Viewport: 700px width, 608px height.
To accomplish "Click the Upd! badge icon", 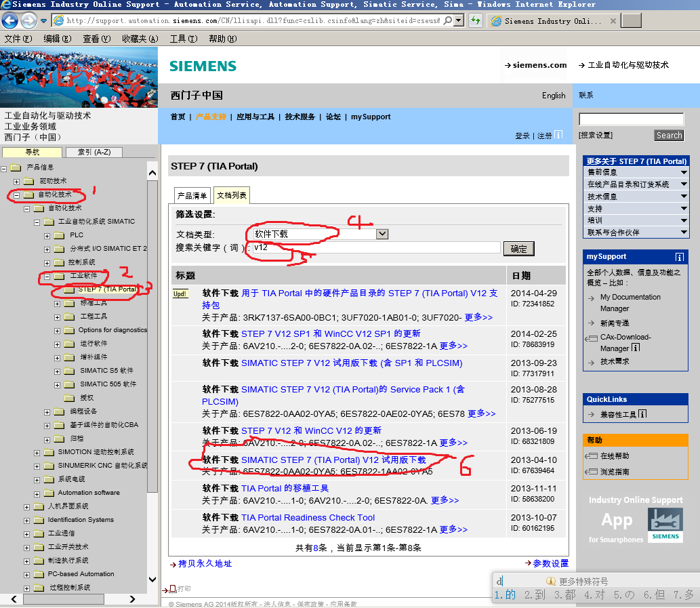I will point(180,293).
